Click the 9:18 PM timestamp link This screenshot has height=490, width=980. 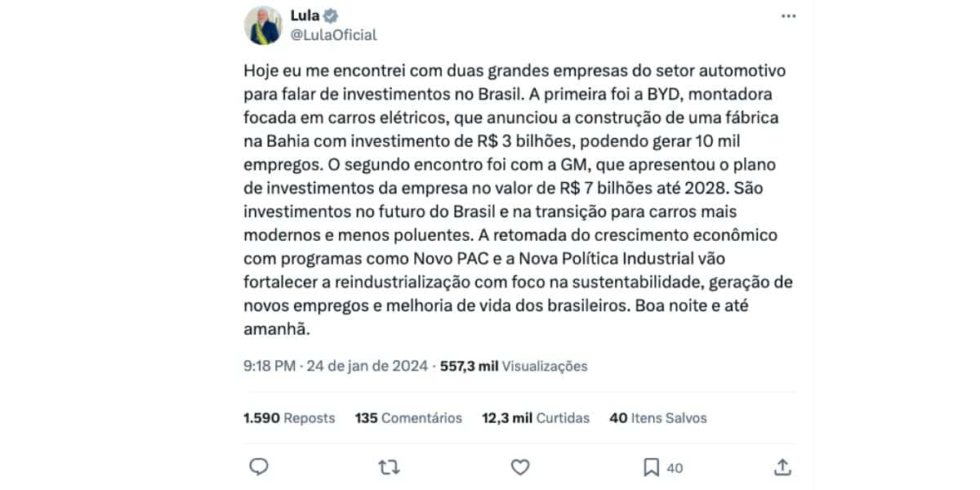point(269,367)
